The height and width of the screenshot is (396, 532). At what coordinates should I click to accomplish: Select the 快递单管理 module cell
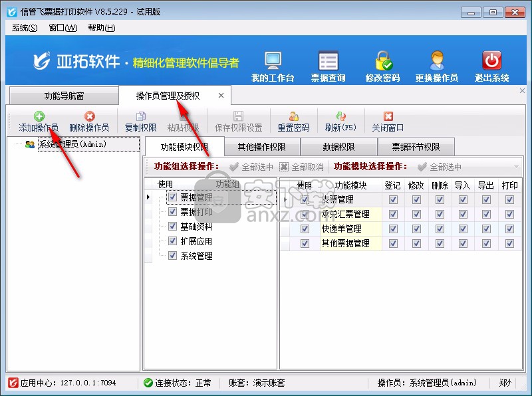pos(350,229)
